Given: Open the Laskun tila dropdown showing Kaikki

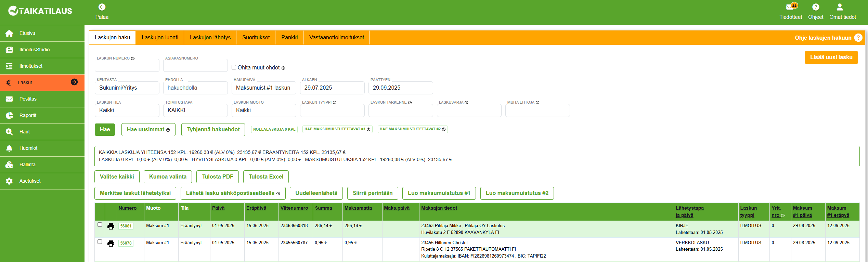Looking at the screenshot, I should click(x=127, y=110).
